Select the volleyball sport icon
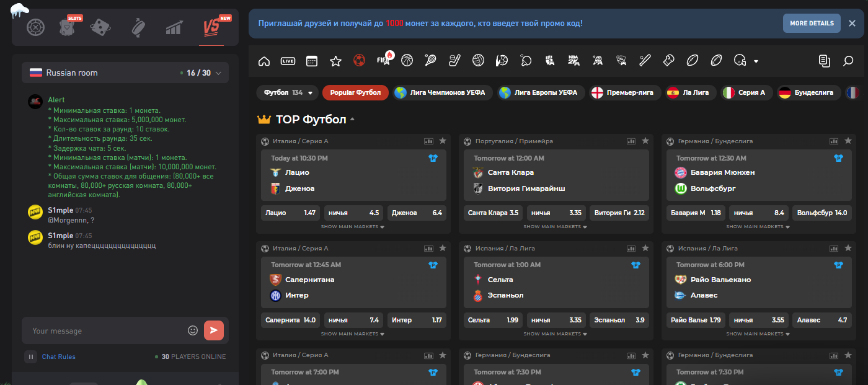868x385 pixels. [478, 60]
